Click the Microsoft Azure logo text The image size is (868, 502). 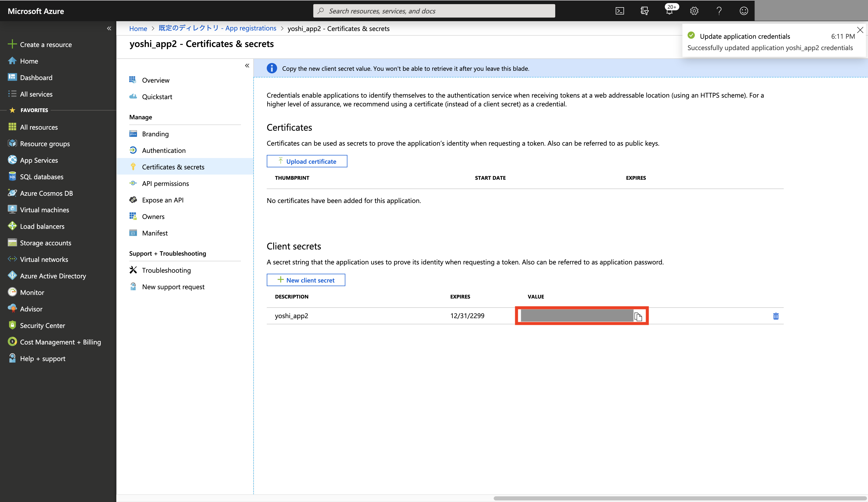[36, 11]
